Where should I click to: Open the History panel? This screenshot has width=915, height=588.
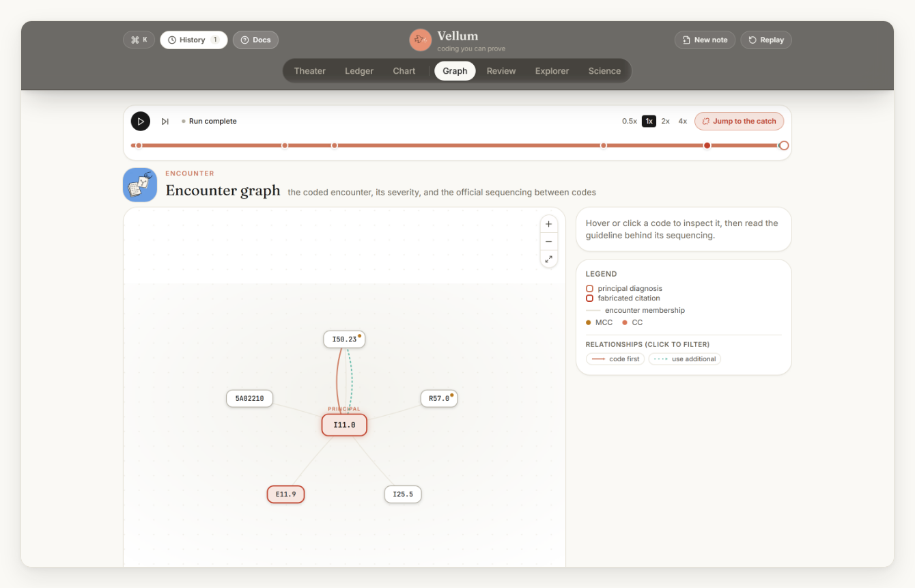pyautogui.click(x=194, y=40)
